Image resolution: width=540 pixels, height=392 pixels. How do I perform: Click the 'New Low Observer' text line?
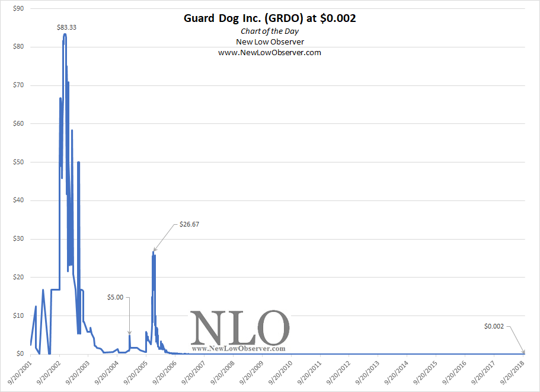[x=270, y=42]
